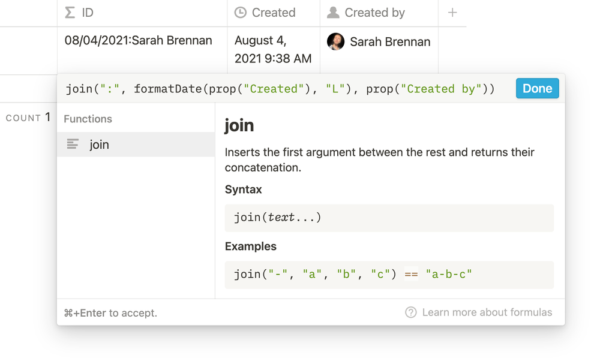Click Sarah Brennan's avatar photo
Screen dimensions: 600x364
pos(335,41)
